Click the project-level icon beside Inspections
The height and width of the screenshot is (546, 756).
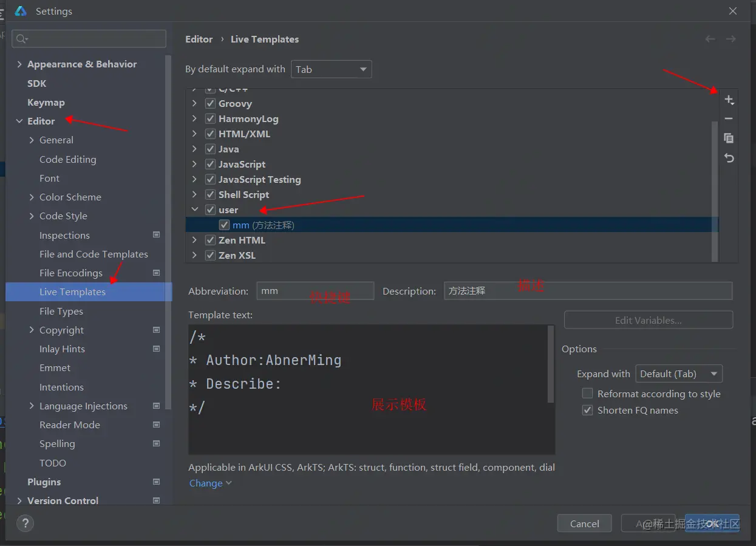point(156,234)
